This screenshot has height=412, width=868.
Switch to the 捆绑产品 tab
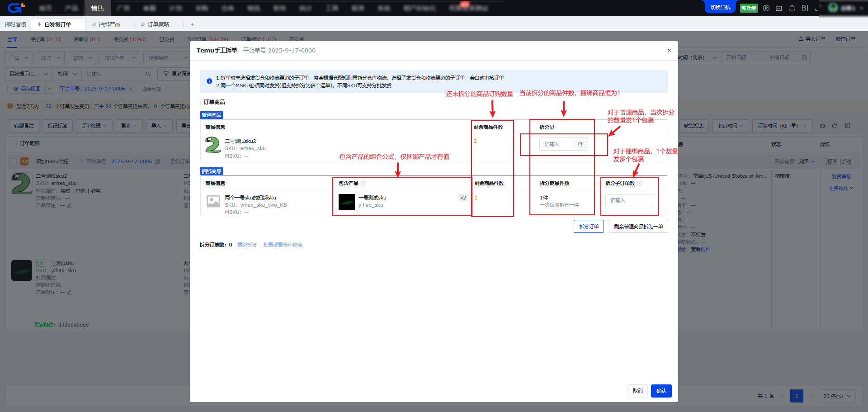[x=109, y=24]
